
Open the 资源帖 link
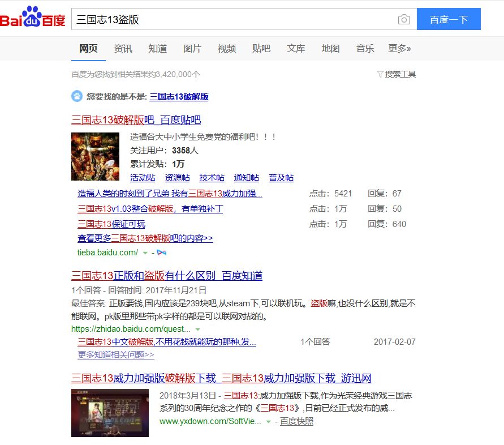(177, 178)
